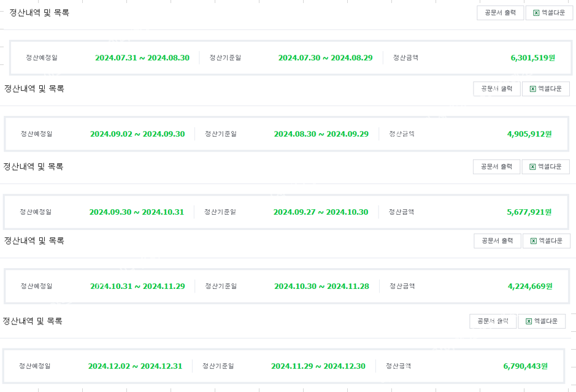Click the settlement amount 4,224,669원
This screenshot has height=392, width=576.
click(x=530, y=286)
